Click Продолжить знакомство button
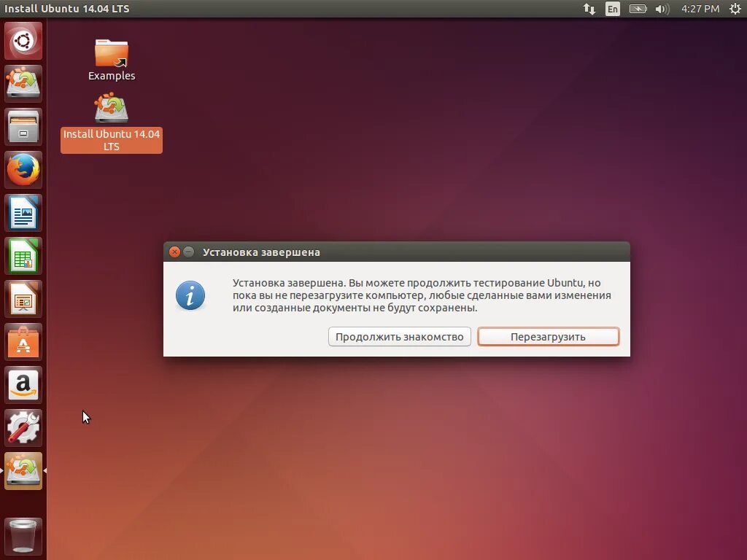The height and width of the screenshot is (560, 747). tap(399, 337)
